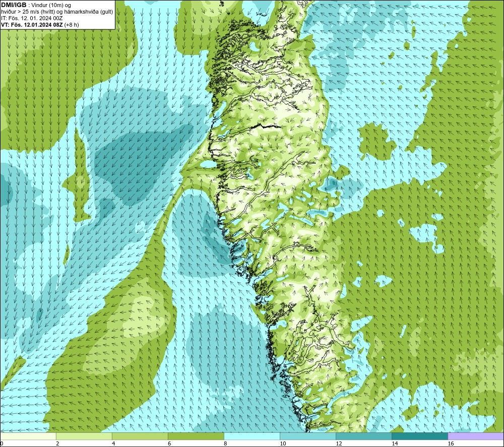Image resolution: width=504 pixels, height=447 pixels.
Task: Click the 8–10 m/s light cyan swatch
Action: (x=252, y=436)
